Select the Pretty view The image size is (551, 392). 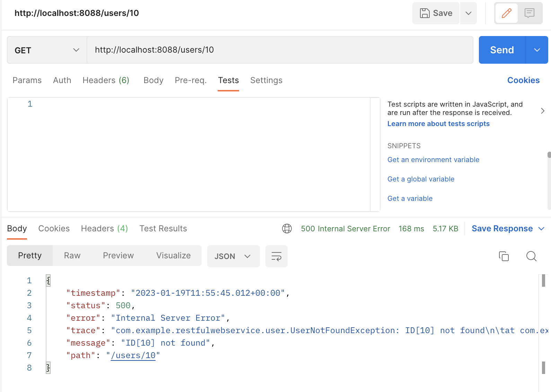click(30, 256)
